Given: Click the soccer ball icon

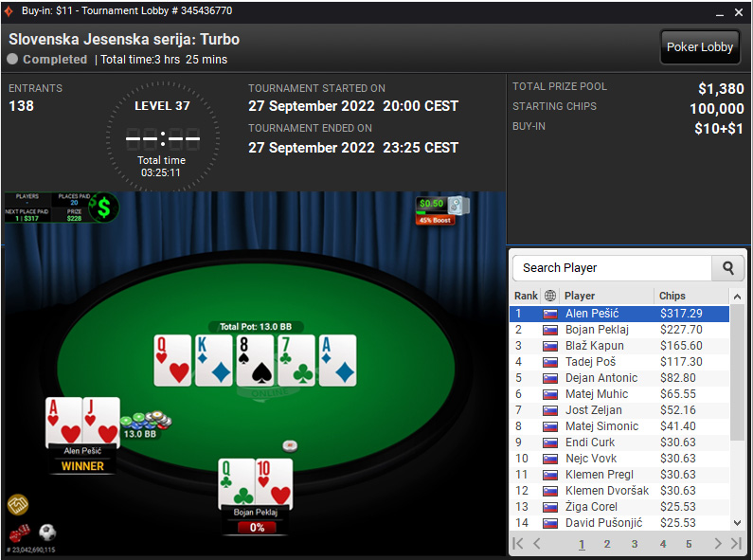Looking at the screenshot, I should 47,533.
